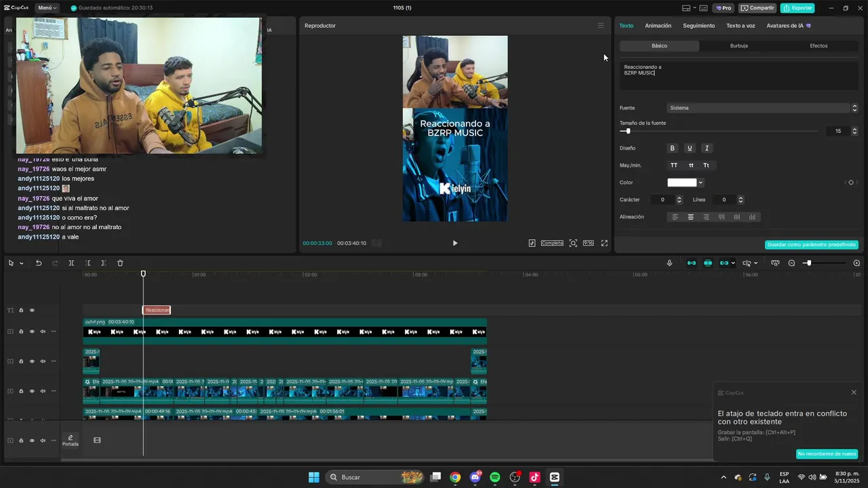Viewport: 868px width, 488px height.
Task: Play the preview in the Reproductor
Action: (x=455, y=243)
